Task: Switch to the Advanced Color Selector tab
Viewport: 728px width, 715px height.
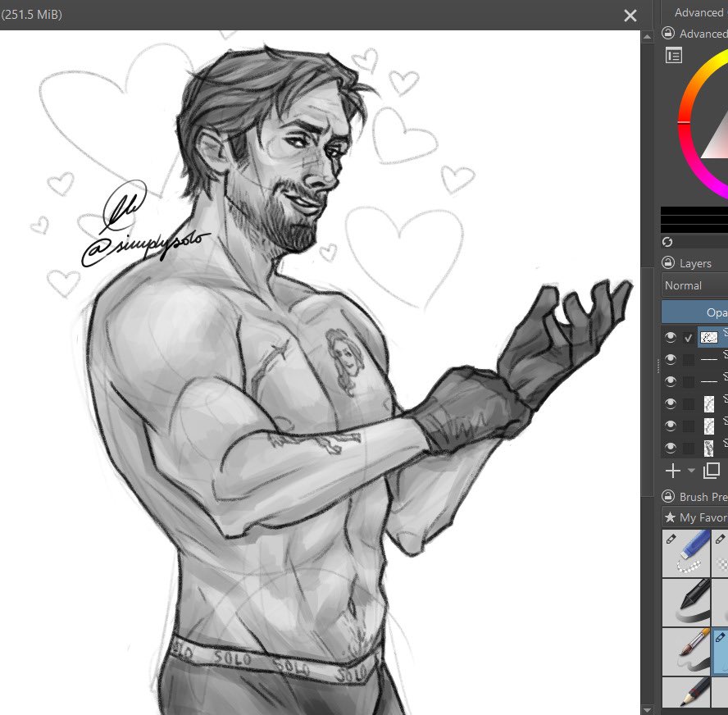Action: 701,12
